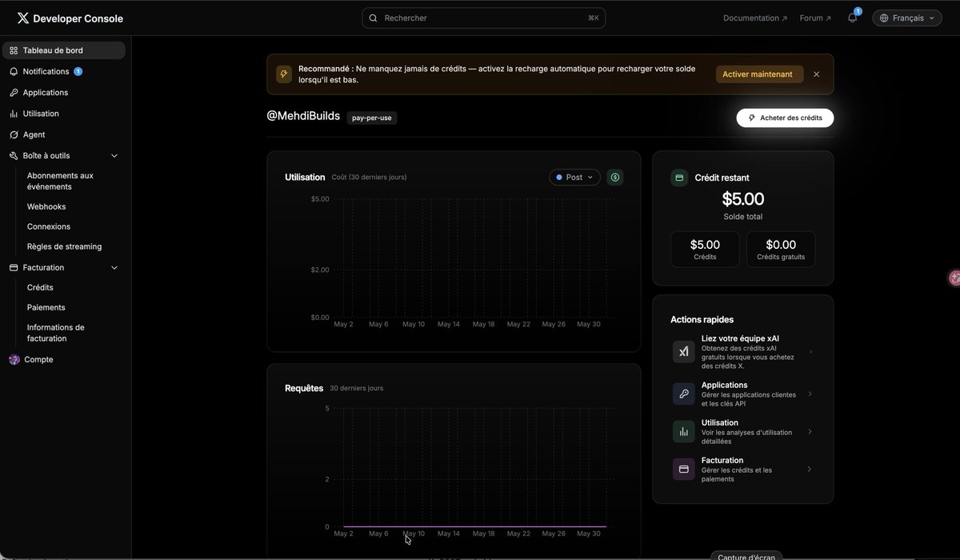Screen dimensions: 960x560
Task: Click the Compte avatar icon
Action: tap(14, 360)
